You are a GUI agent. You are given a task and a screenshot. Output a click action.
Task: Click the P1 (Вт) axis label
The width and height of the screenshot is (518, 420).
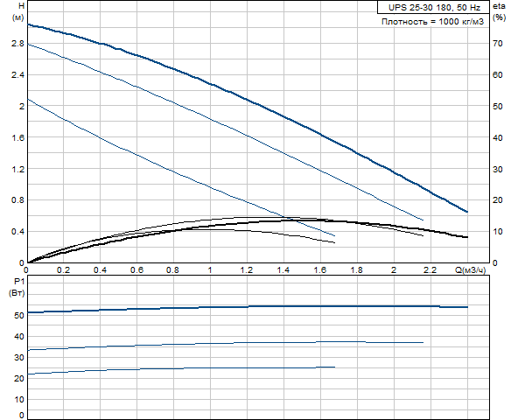17,287
